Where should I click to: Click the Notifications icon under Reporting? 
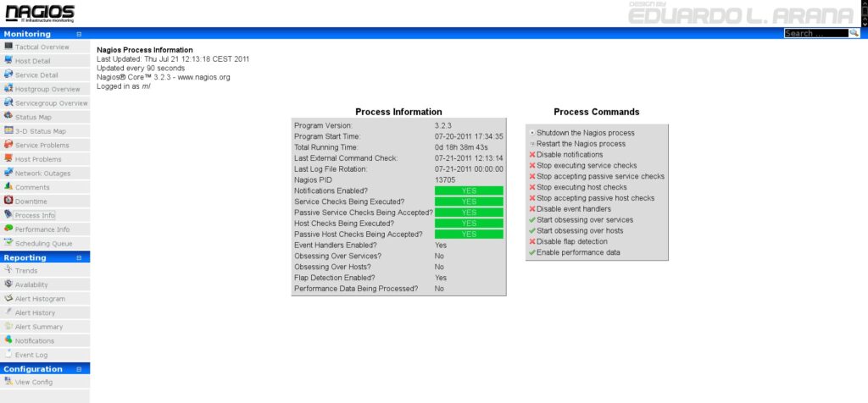[8, 340]
